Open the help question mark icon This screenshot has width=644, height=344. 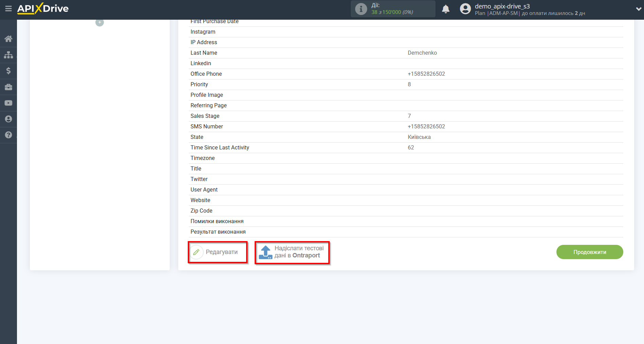(x=8, y=135)
